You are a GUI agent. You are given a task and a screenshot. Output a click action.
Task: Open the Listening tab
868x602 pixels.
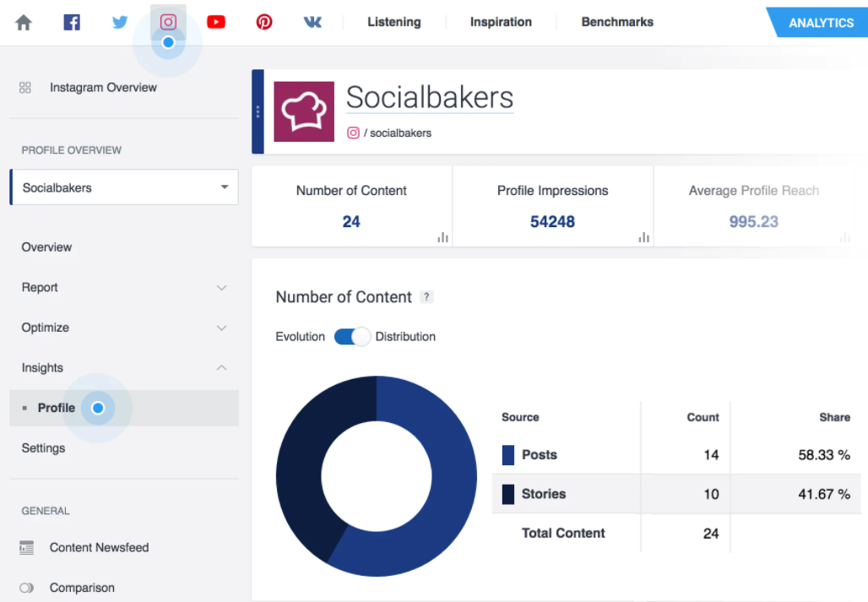click(393, 22)
